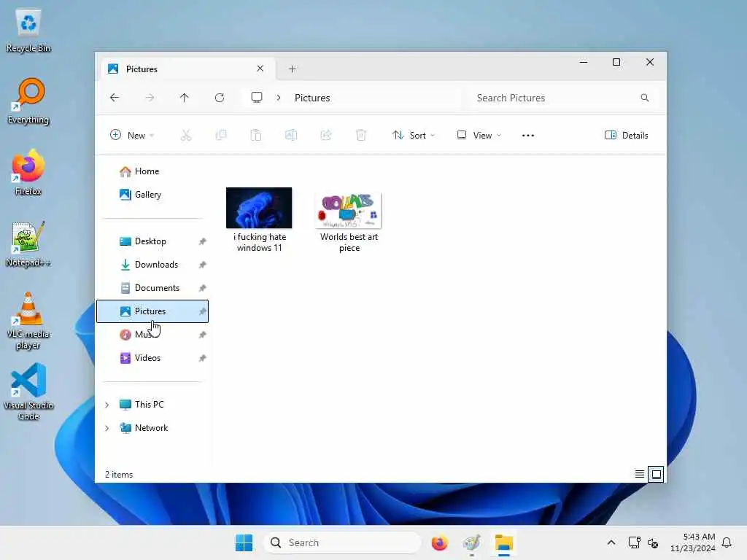Select the Pictures window tab

[188, 69]
